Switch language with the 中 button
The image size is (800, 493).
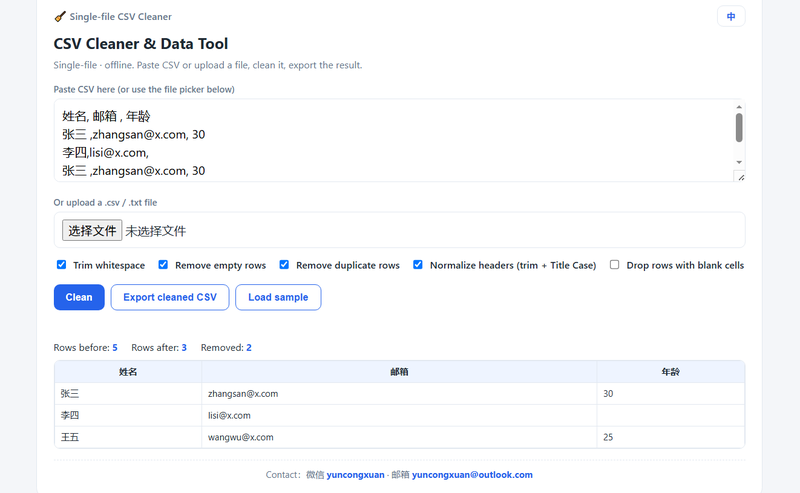pyautogui.click(x=731, y=16)
